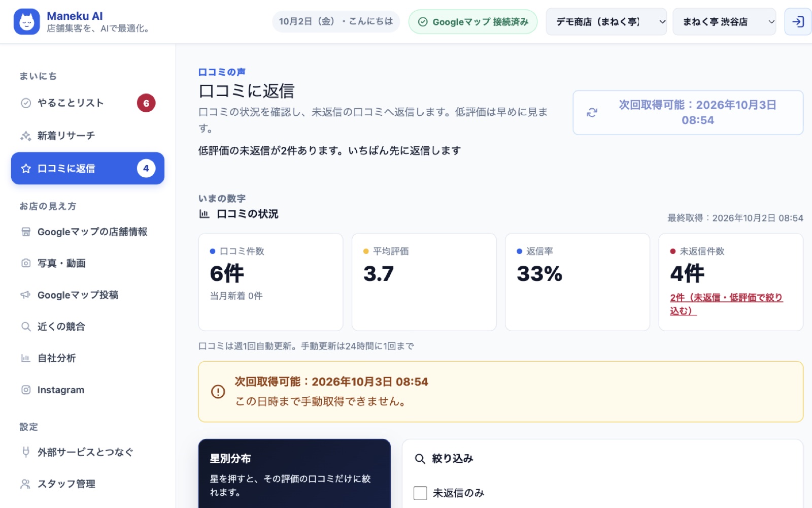Viewport: 812px width, 508px height.
Task: Select the active 口コミに返信 menu item
Action: pos(88,168)
